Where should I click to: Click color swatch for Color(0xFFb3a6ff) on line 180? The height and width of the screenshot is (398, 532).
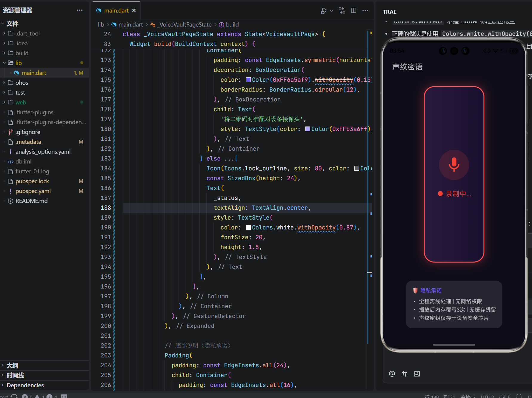[x=307, y=129]
